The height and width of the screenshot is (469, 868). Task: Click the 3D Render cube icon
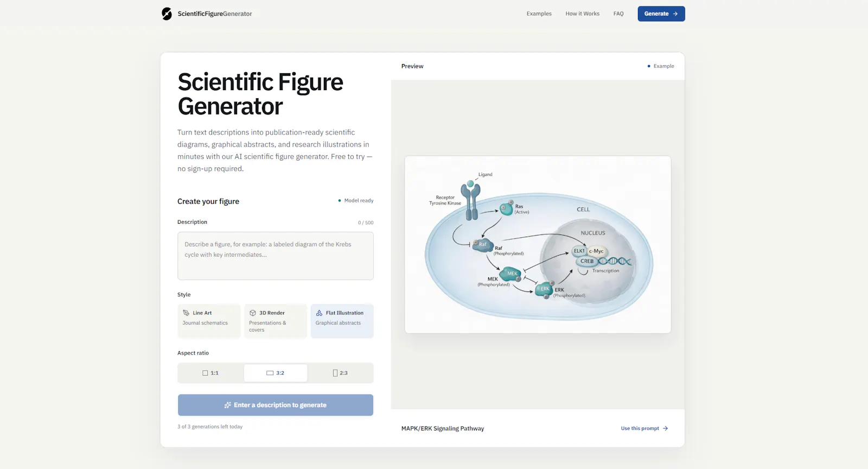[x=253, y=313]
